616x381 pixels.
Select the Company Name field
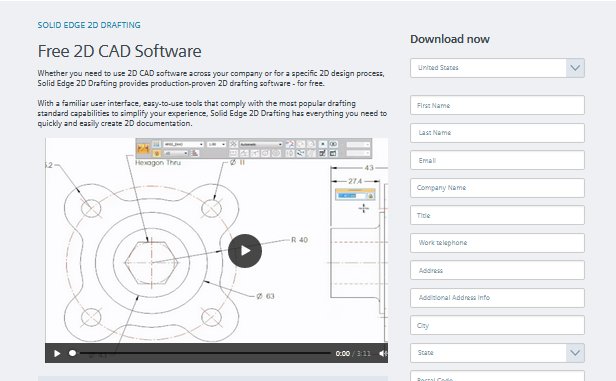(497, 188)
